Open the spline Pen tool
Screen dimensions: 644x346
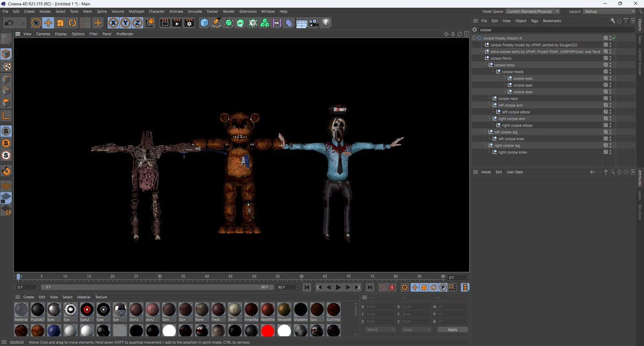(216, 23)
